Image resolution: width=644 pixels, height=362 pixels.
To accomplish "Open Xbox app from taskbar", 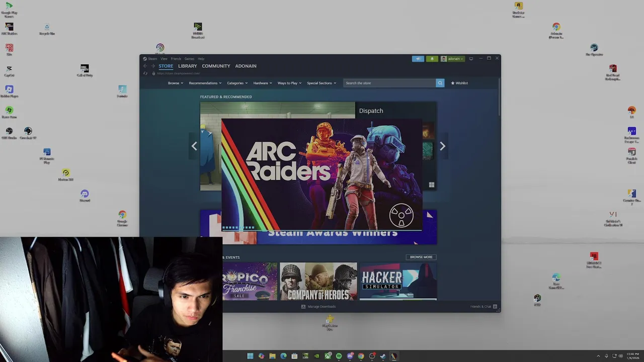I will (328, 356).
